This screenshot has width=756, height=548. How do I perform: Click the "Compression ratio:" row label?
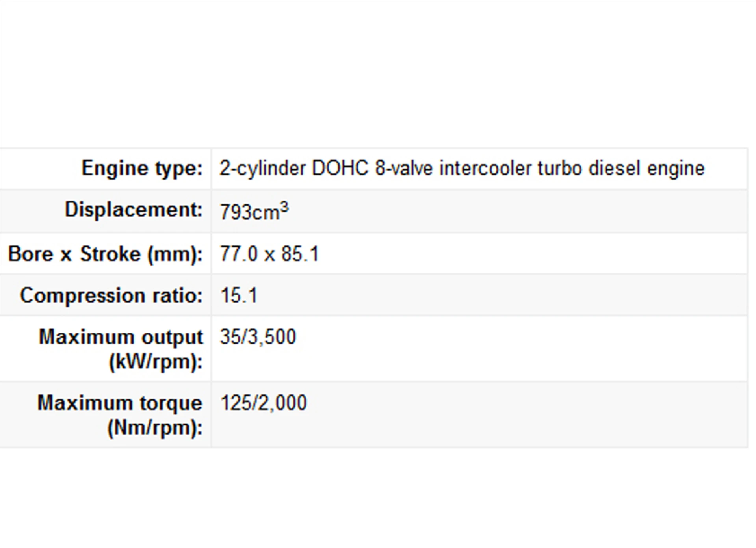point(111,295)
